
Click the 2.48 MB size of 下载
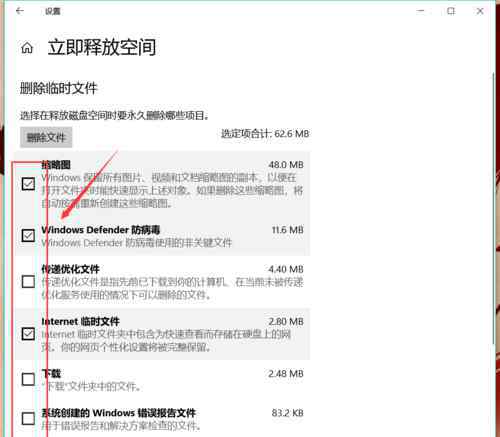[286, 374]
